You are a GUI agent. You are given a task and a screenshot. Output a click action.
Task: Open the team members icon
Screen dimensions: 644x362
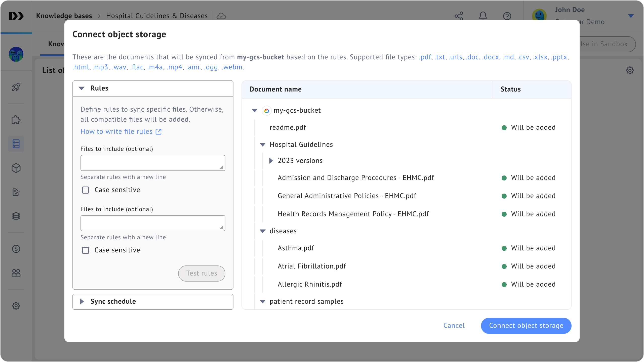16,273
